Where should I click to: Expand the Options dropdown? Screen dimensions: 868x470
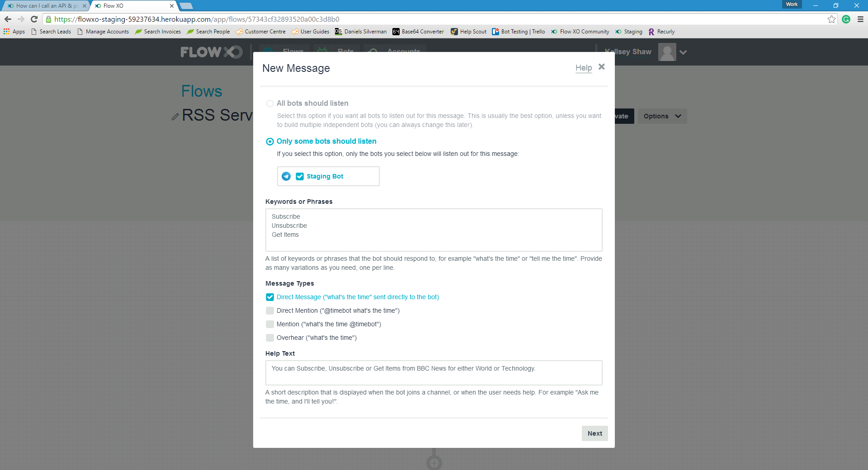pos(662,116)
